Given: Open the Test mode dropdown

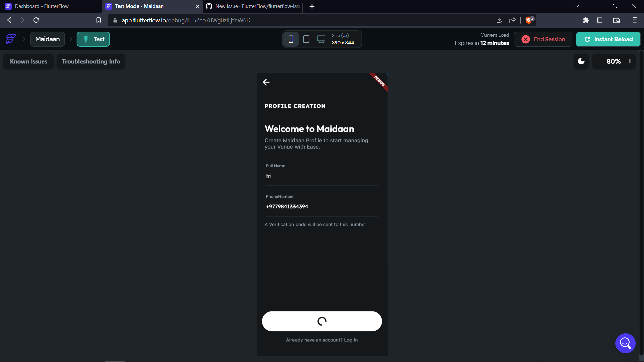Looking at the screenshot, I should tap(93, 39).
